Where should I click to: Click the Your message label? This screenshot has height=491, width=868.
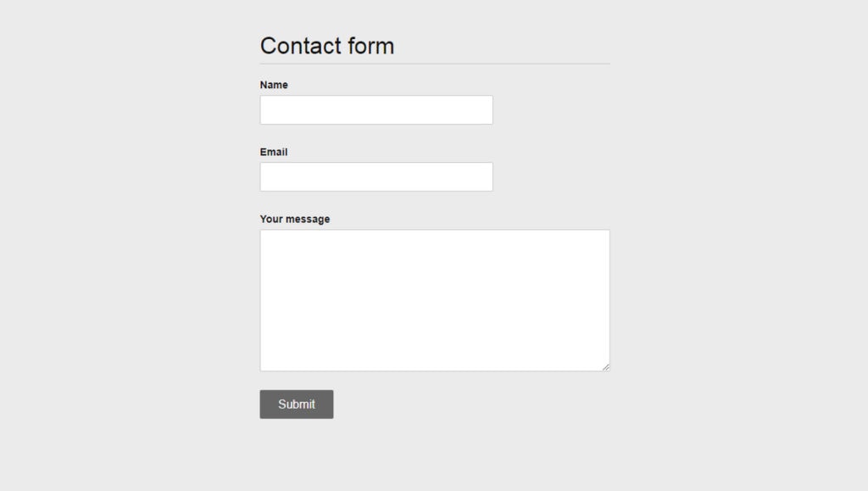tap(295, 218)
